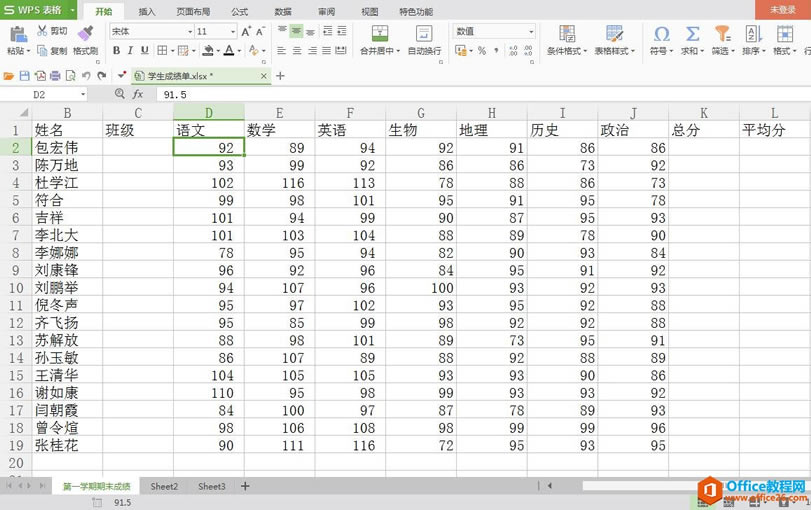Toggle bottom vertical alignment
811x510 pixels.
311,32
